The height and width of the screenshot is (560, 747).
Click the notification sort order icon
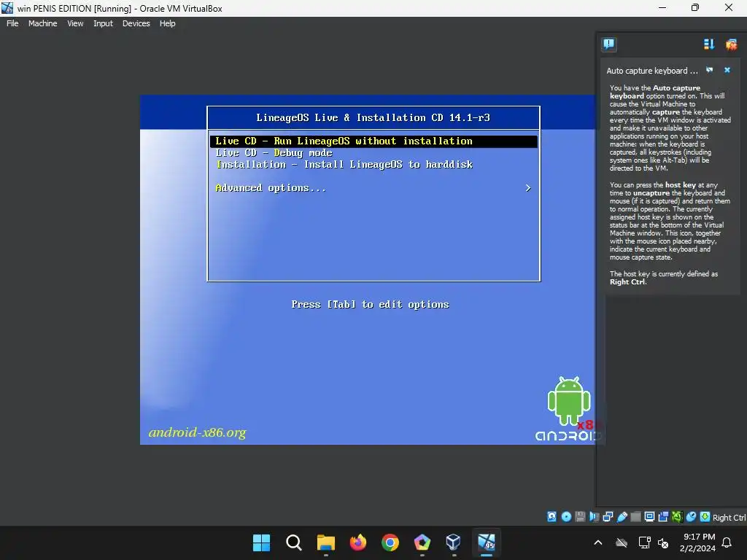click(709, 44)
